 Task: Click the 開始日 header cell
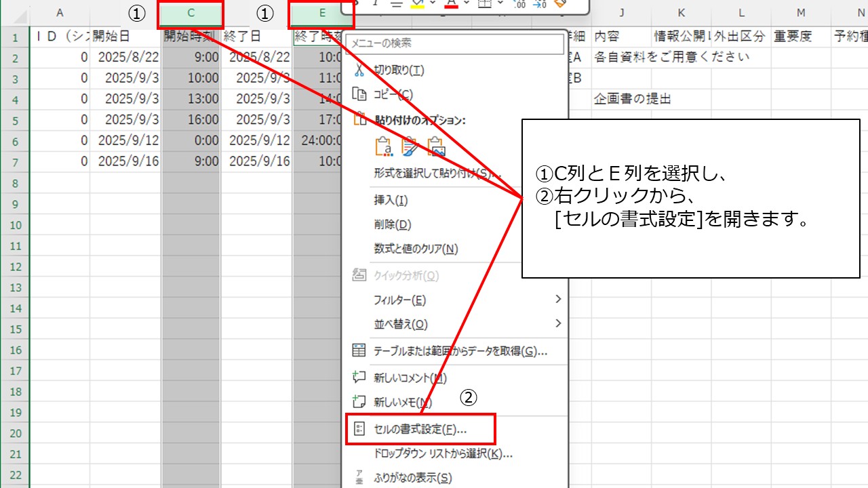[x=125, y=37]
